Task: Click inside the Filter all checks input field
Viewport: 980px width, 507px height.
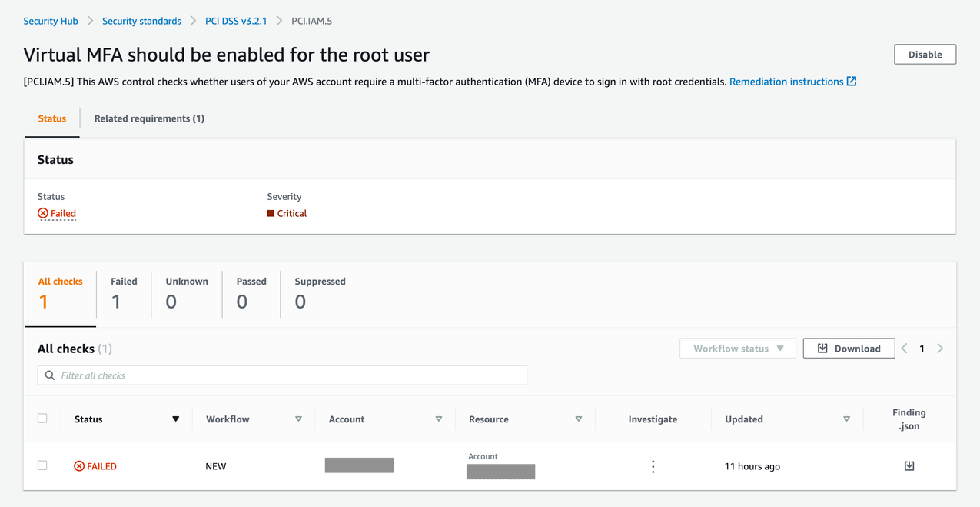Action: [231, 375]
